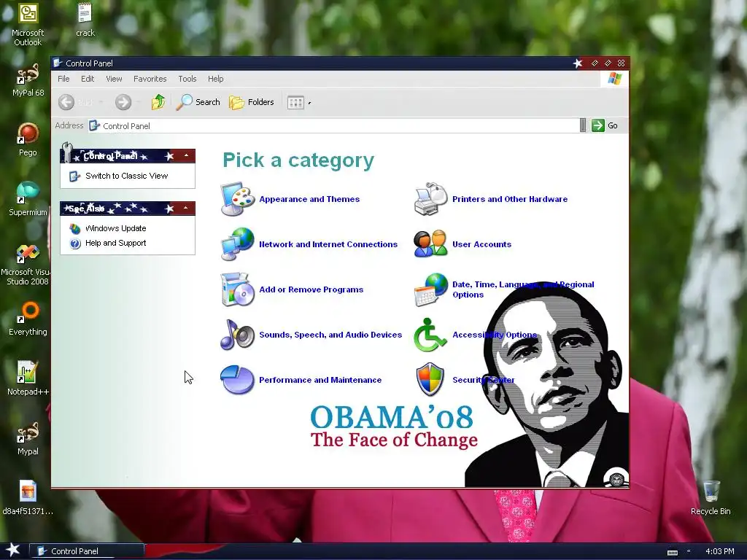Select the Recycle Bin desktop icon
747x560 pixels.
click(711, 497)
